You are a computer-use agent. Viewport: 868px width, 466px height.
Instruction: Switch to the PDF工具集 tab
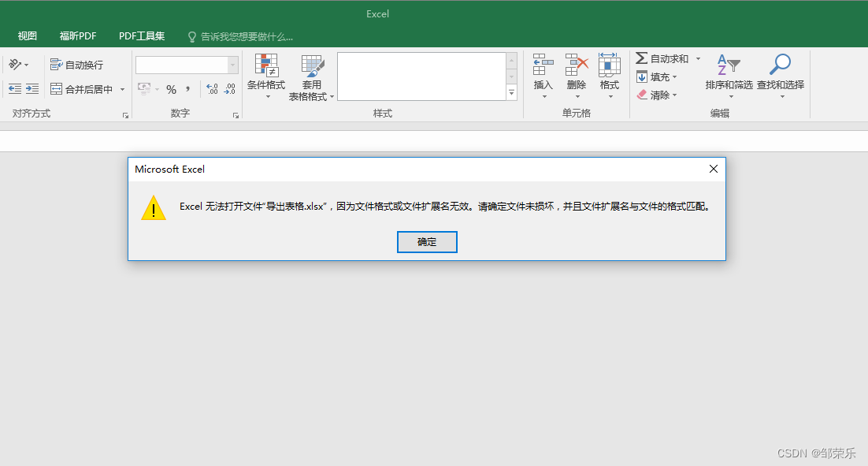point(142,36)
